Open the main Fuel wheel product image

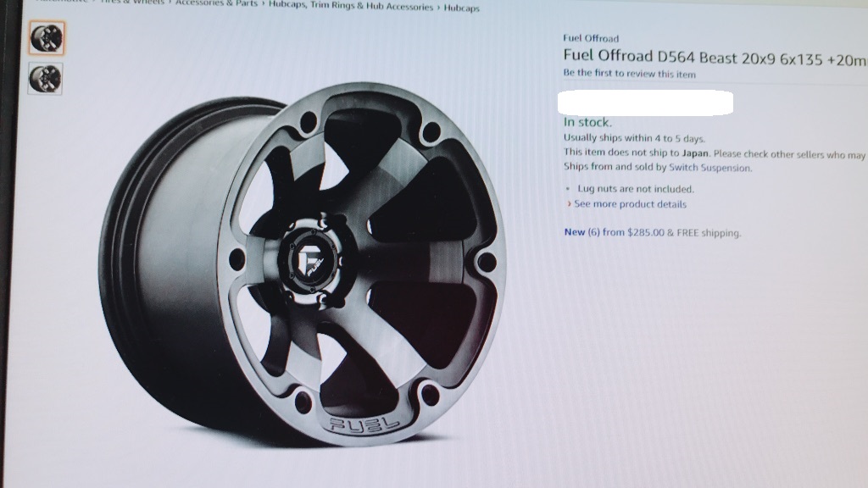coord(303,264)
